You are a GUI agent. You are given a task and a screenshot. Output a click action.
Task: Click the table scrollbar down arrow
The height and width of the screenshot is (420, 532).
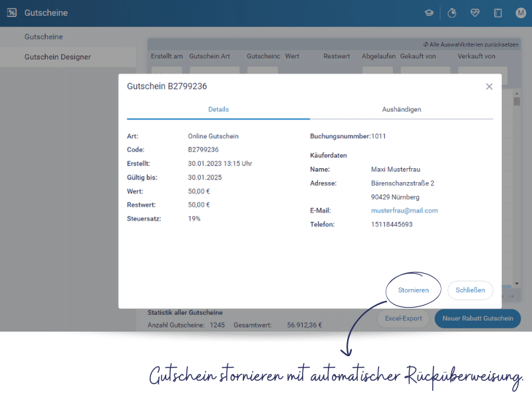point(517,283)
